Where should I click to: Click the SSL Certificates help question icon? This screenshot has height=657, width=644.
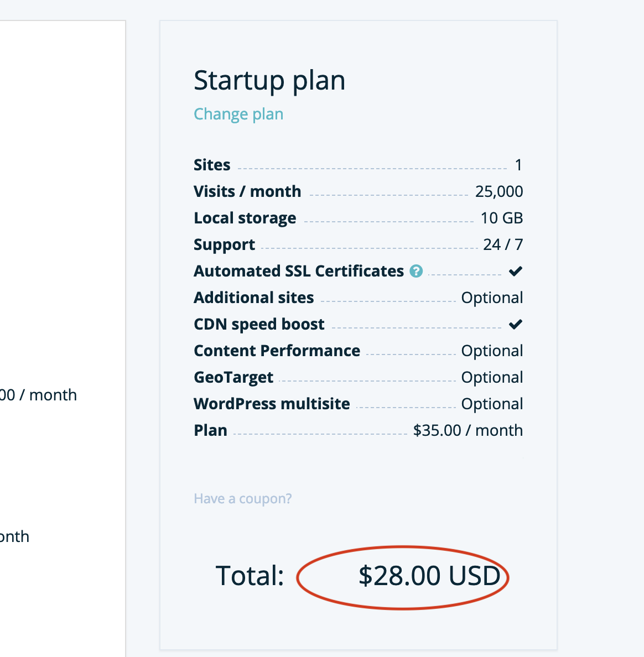[416, 271]
